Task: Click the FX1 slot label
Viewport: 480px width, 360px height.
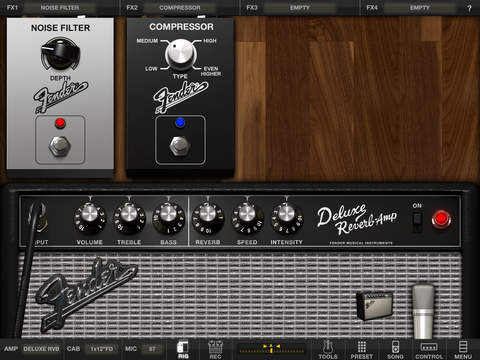Action: coord(12,7)
